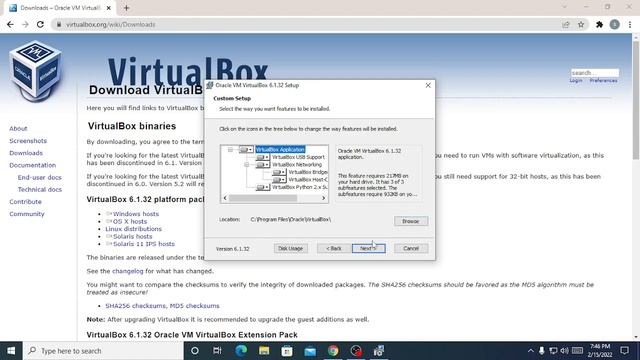Open the OS X hosts download link
The height and width of the screenshot is (360, 640).
[x=130, y=222]
